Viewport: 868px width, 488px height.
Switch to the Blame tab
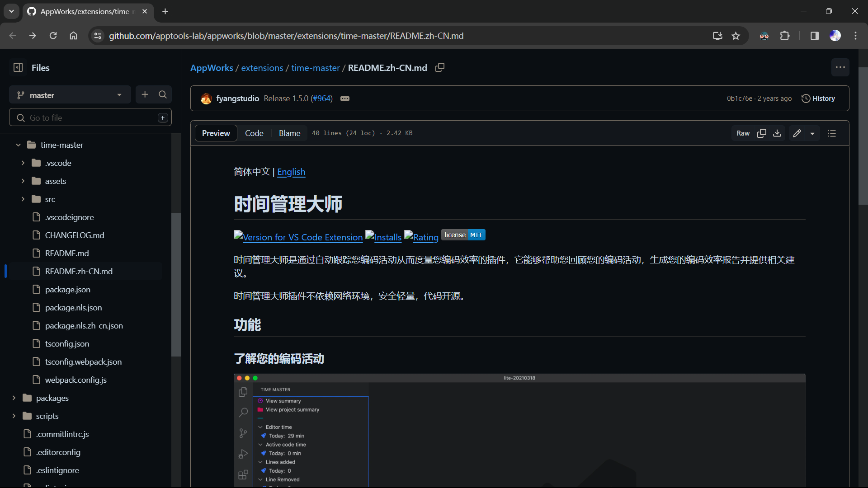tap(289, 133)
